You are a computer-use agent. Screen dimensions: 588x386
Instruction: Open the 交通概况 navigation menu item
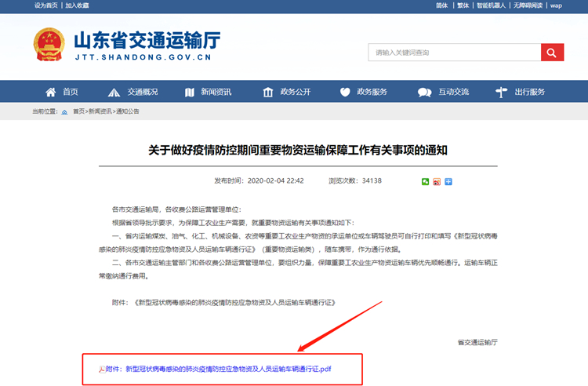pos(143,92)
